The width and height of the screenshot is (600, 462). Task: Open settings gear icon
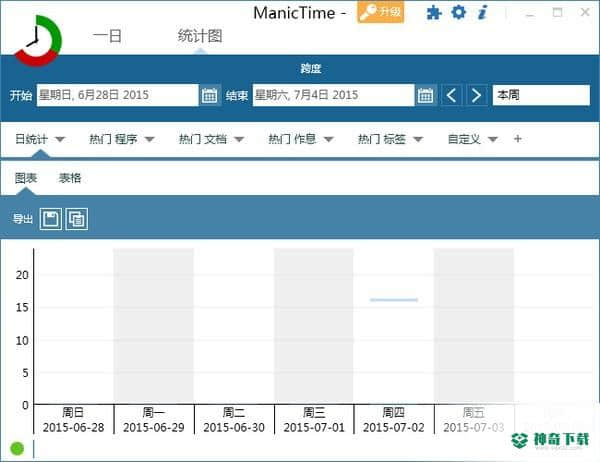click(458, 12)
